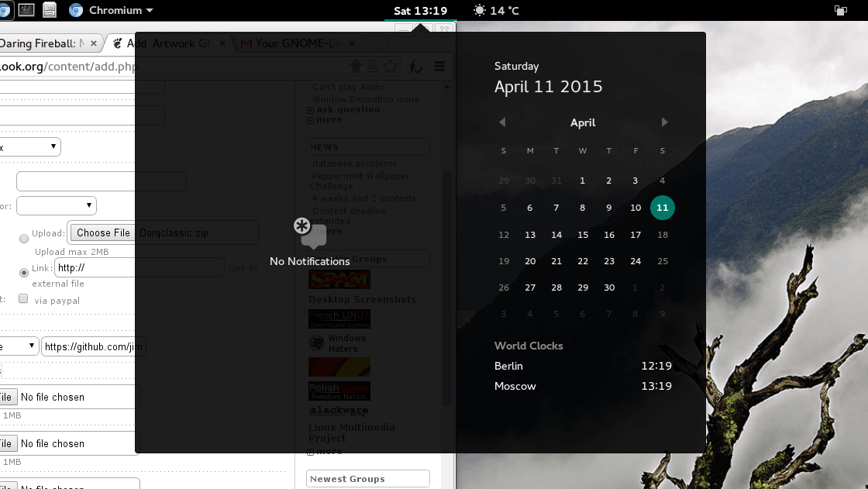Close the Daring Fireball tab
Screen dimensions: 868x489
pyautogui.click(x=94, y=43)
